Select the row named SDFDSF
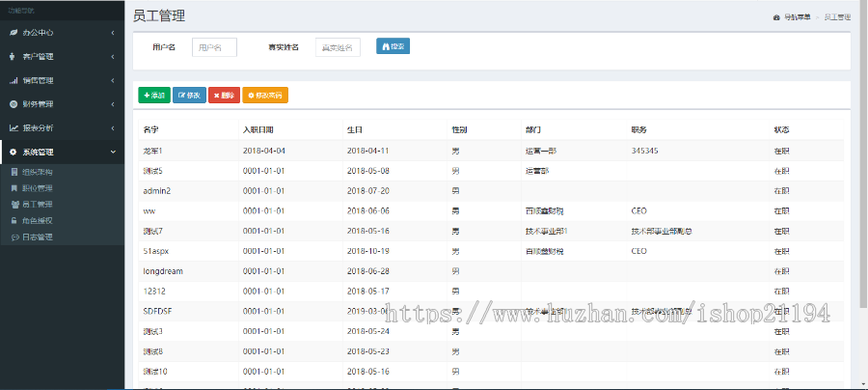This screenshot has width=868, height=390. coord(491,312)
